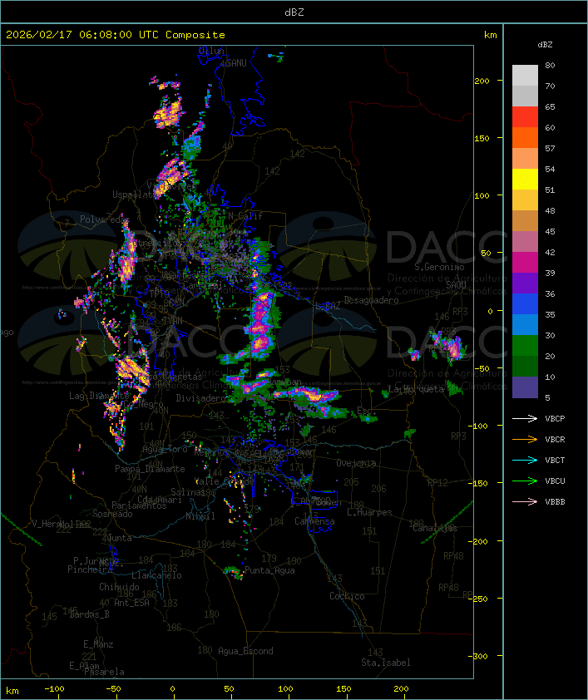
Task: Click the green VBCU arrow icon
Action: tap(525, 481)
